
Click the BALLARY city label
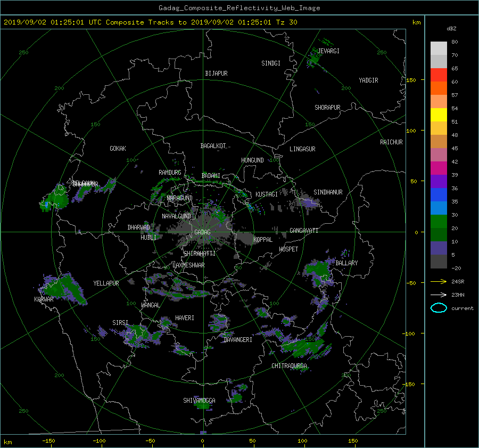point(346,263)
